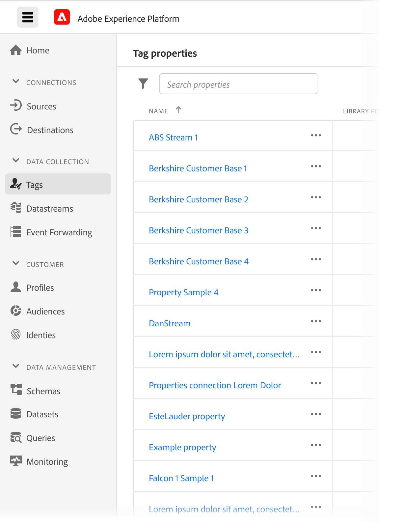Navigate to Schemas in the sidebar
This screenshot has width=403, height=532.
click(43, 391)
